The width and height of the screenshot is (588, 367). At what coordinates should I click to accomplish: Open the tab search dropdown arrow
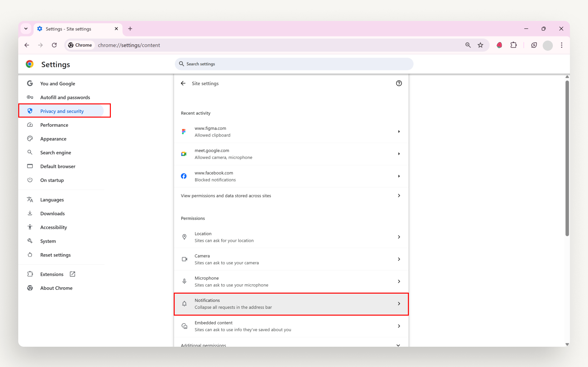click(26, 29)
